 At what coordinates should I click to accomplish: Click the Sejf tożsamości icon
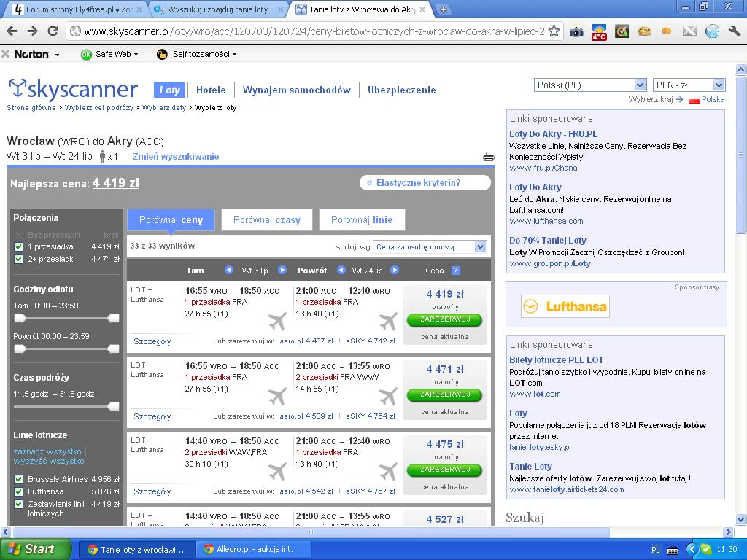click(162, 54)
